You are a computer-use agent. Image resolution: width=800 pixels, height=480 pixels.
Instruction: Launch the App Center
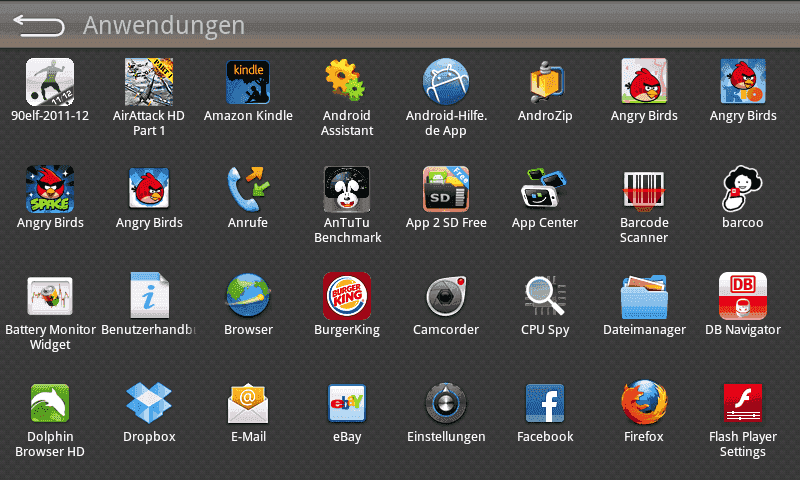pos(545,188)
